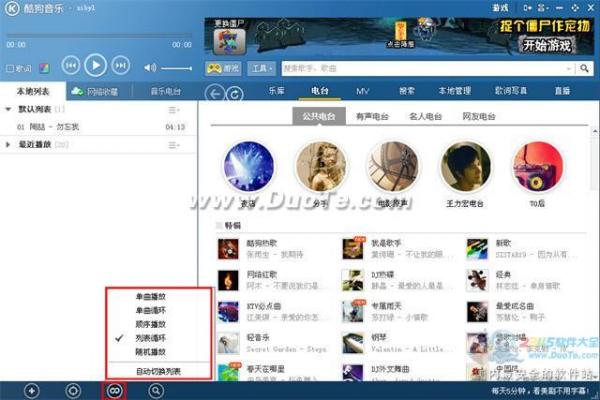This screenshot has height=400, width=600.
Task: Play the 酷狗热歌 channel
Action: point(228,249)
